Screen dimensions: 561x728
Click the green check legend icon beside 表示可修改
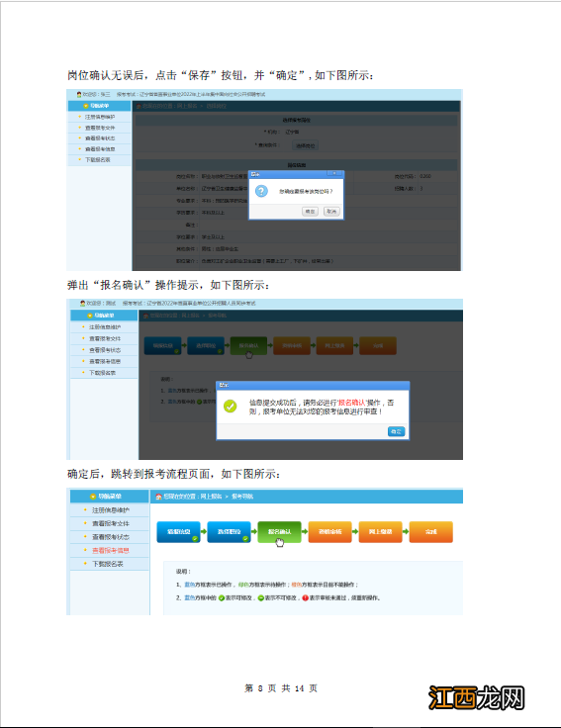222,598
